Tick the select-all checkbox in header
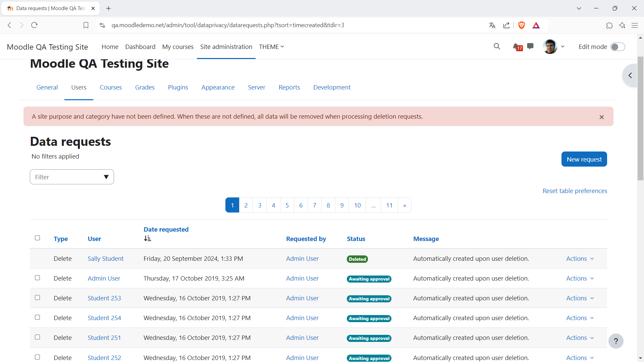 click(38, 238)
